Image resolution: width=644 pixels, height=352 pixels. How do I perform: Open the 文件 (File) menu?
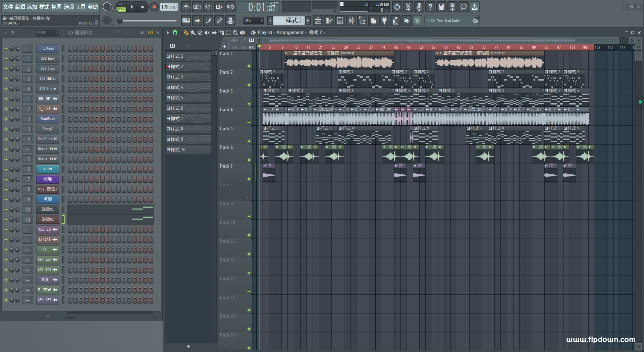[8, 7]
